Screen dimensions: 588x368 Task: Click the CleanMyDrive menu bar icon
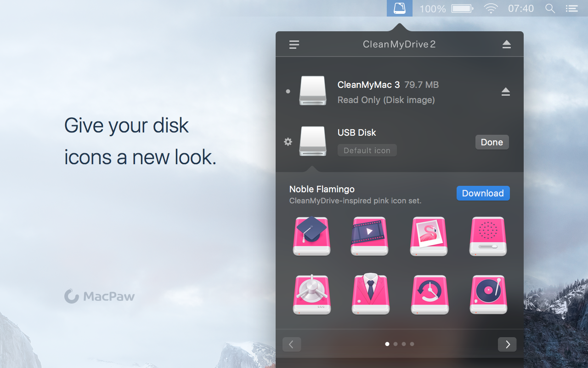click(400, 8)
